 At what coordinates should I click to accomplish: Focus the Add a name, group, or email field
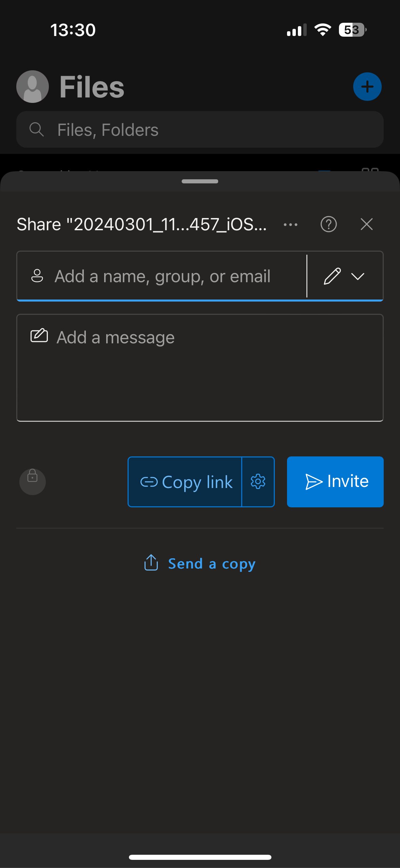(x=163, y=276)
